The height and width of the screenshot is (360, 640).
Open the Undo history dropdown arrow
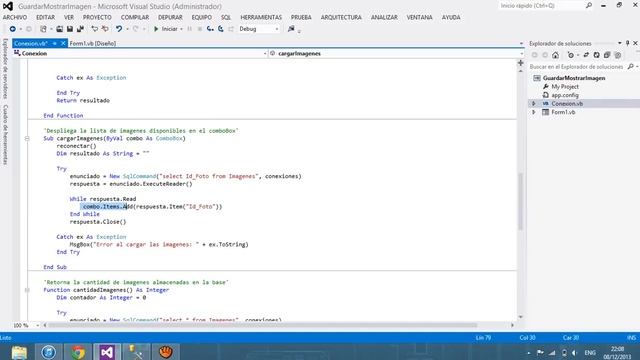click(x=127, y=29)
